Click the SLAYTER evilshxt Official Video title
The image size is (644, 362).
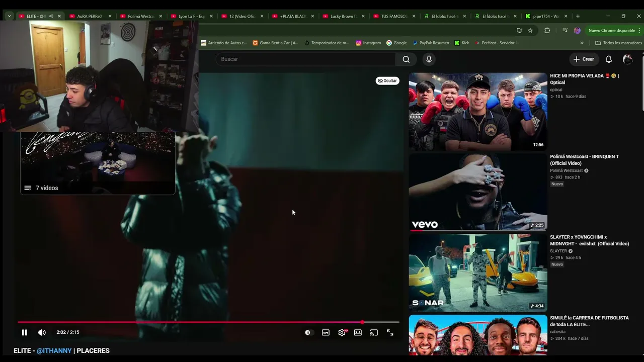point(590,240)
